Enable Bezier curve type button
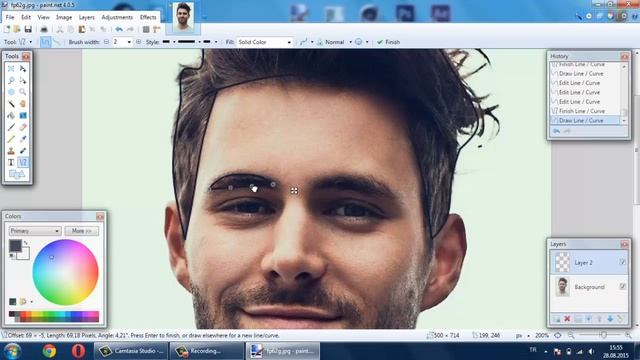The width and height of the screenshot is (640, 360). coord(57,42)
